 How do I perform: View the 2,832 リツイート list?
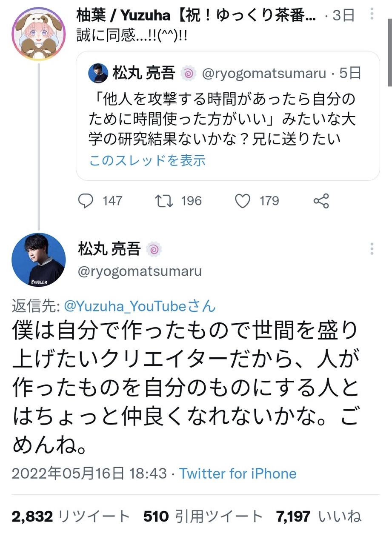tap(71, 517)
